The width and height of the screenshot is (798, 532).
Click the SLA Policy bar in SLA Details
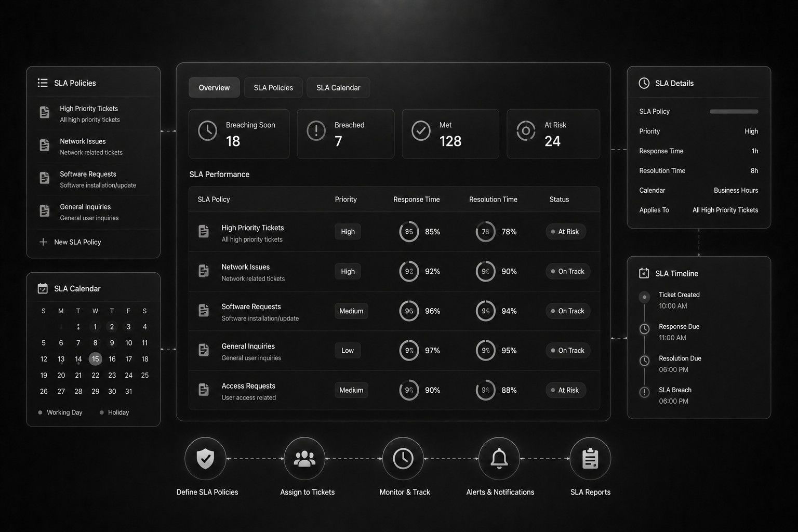(734, 111)
